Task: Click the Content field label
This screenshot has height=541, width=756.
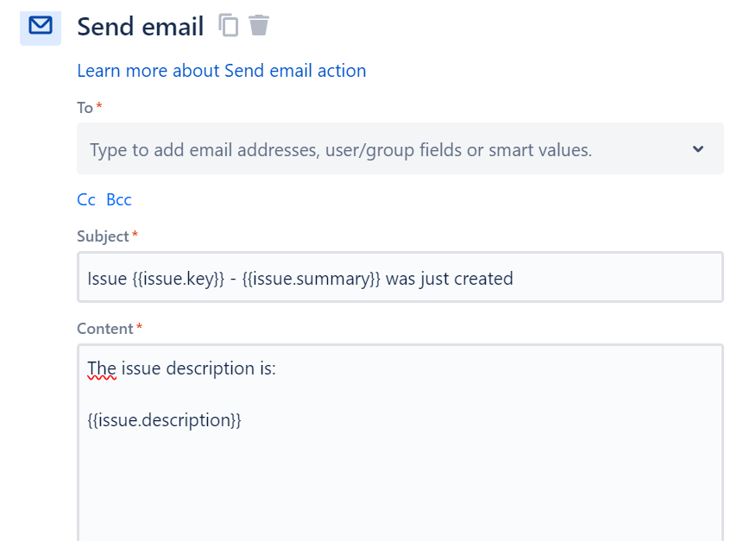Action: click(104, 328)
